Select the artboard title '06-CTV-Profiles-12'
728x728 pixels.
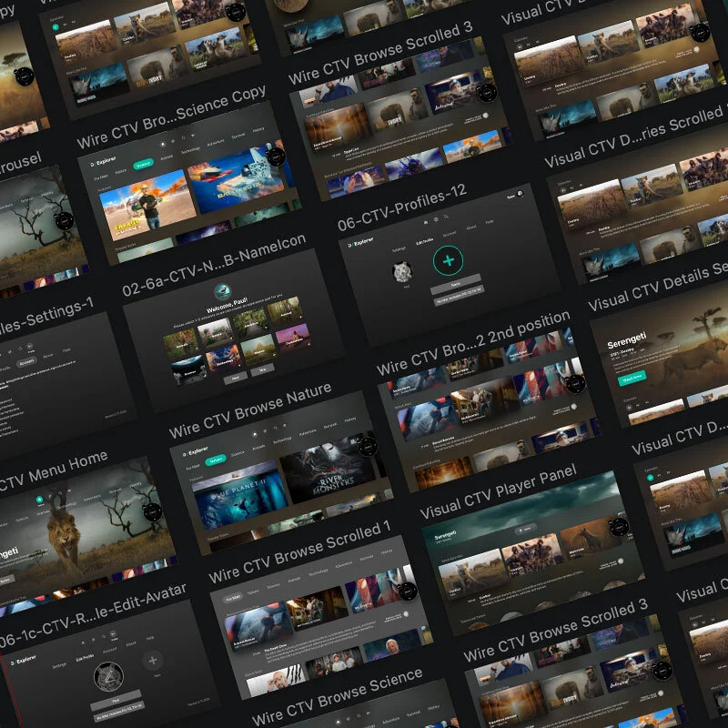(402, 207)
